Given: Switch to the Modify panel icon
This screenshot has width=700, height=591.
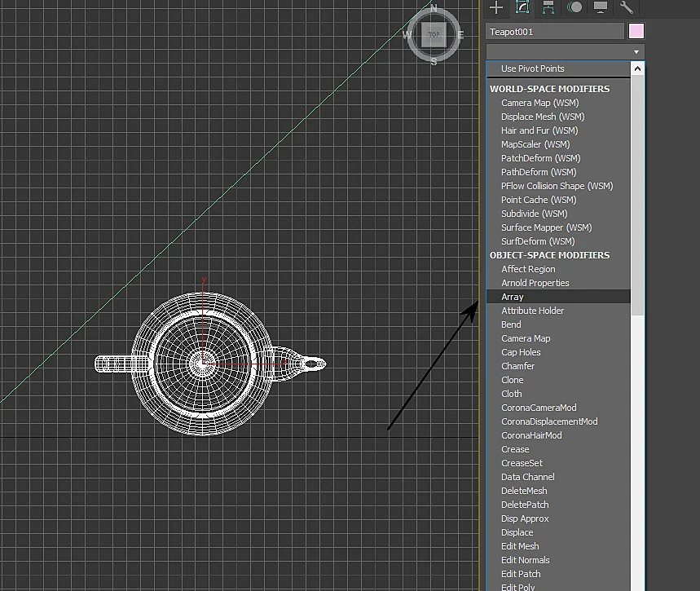Looking at the screenshot, I should coord(522,7).
